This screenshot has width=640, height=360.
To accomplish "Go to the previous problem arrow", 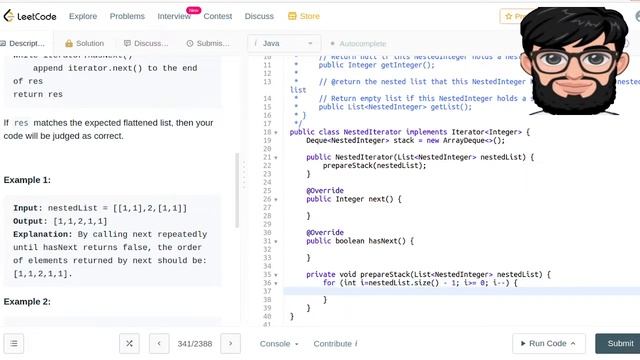I will pyautogui.click(x=159, y=344).
